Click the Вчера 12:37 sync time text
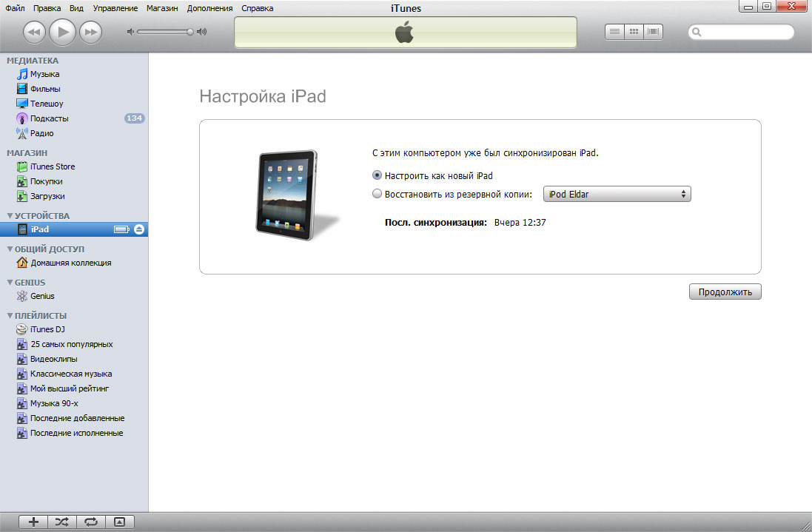 520,223
